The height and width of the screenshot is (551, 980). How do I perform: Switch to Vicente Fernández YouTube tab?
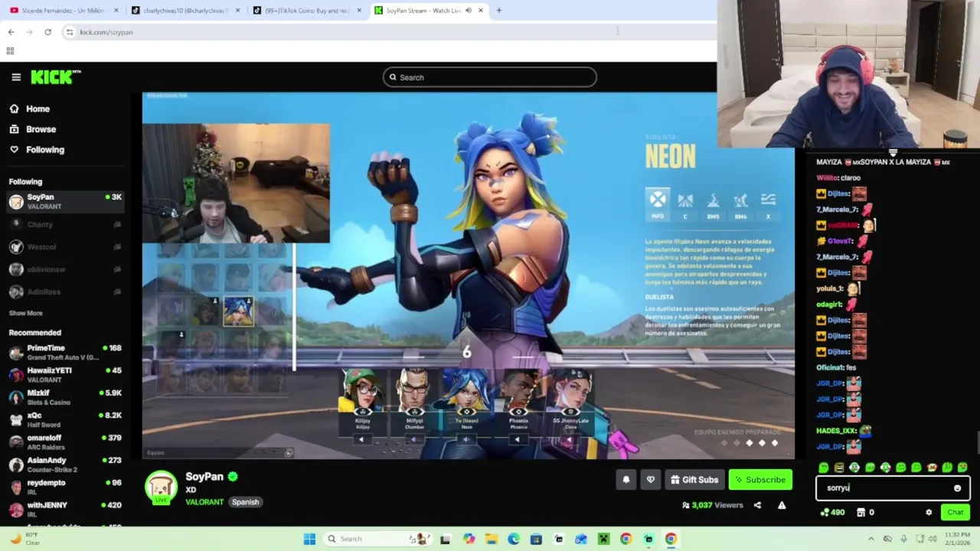point(64,11)
